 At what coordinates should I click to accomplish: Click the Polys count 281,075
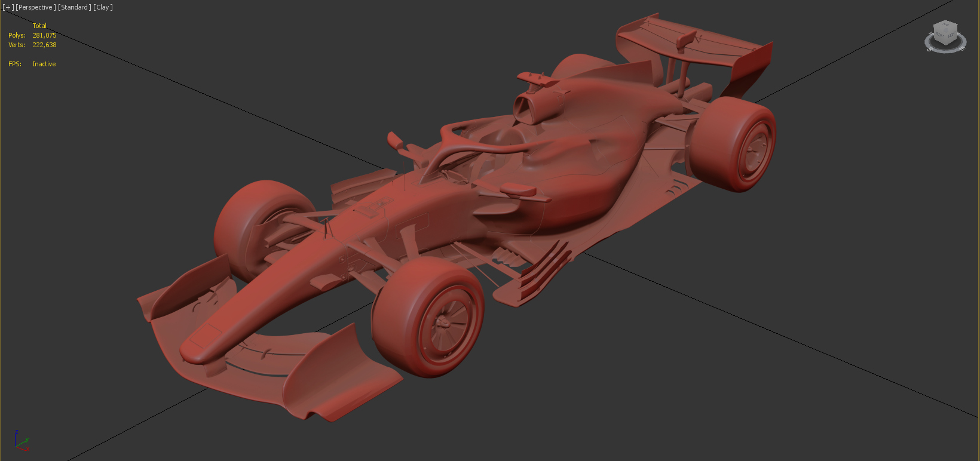44,35
